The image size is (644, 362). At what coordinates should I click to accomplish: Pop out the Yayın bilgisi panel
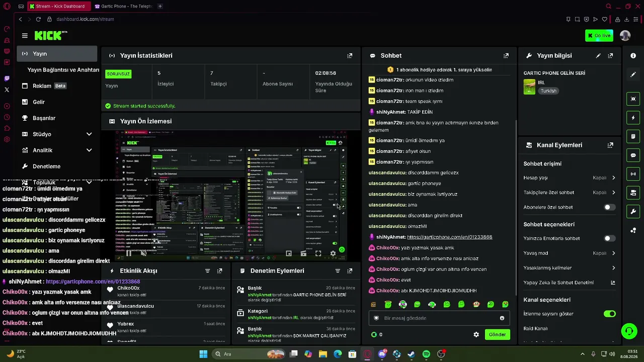(610, 56)
